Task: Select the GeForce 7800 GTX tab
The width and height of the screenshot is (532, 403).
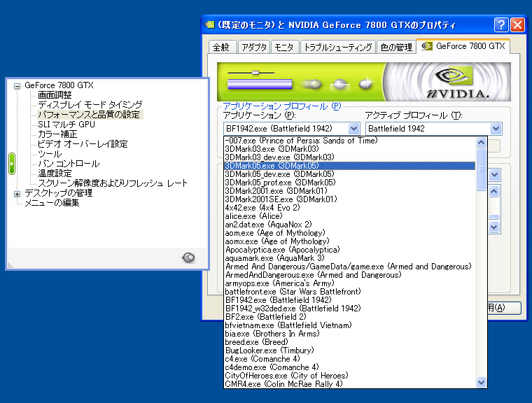Action: pyautogui.click(x=463, y=46)
